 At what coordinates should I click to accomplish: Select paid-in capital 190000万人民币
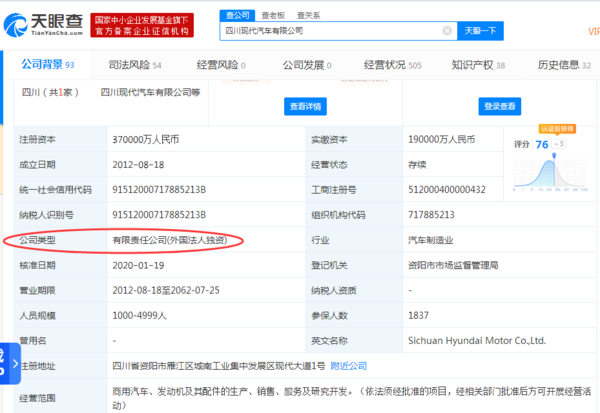point(442,139)
